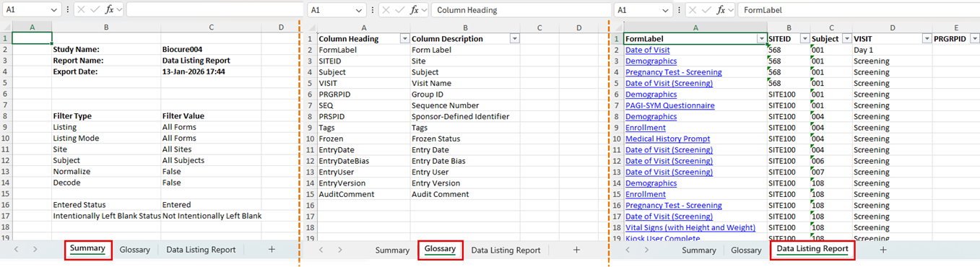Select the highlighted Glossary tab in Glossary pane

coord(440,249)
